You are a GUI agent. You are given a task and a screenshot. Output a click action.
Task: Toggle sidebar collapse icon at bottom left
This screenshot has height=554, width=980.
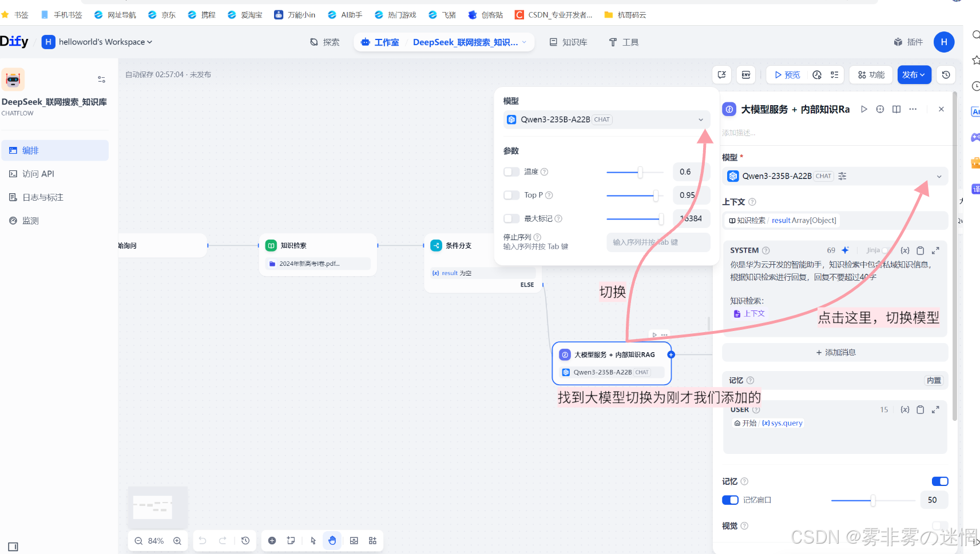click(13, 547)
